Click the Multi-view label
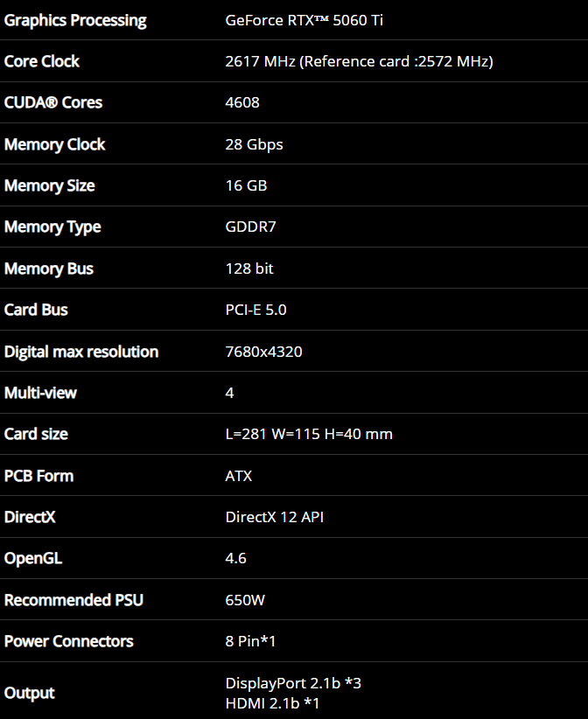The image size is (588, 719). [40, 393]
